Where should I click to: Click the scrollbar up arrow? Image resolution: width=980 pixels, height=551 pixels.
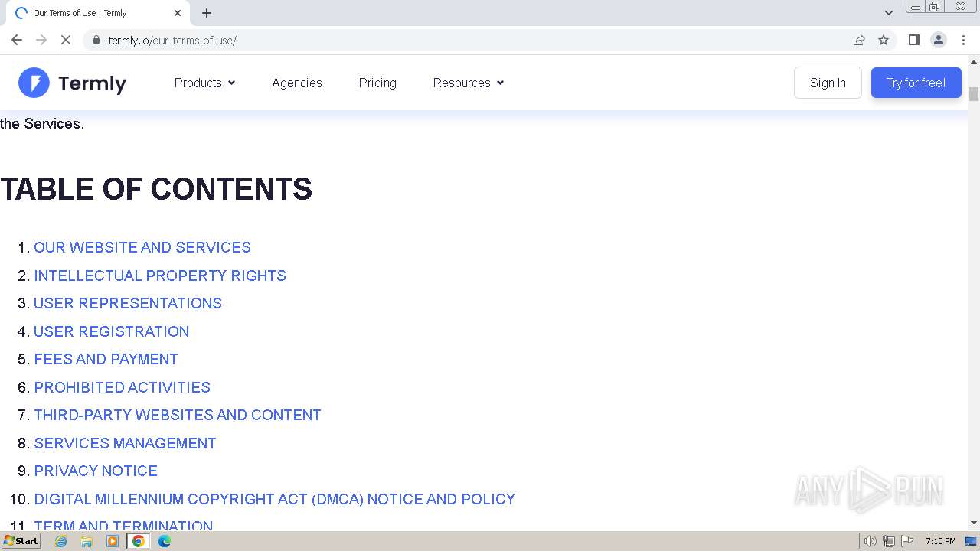[x=974, y=61]
